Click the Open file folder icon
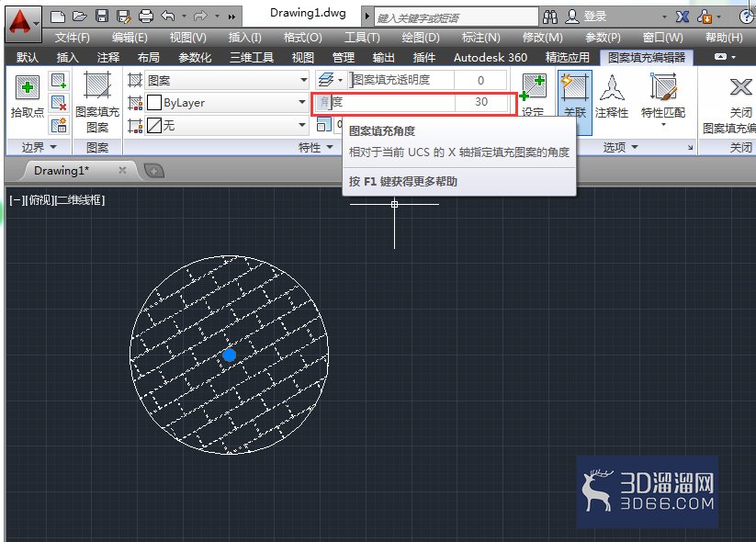 (79, 17)
